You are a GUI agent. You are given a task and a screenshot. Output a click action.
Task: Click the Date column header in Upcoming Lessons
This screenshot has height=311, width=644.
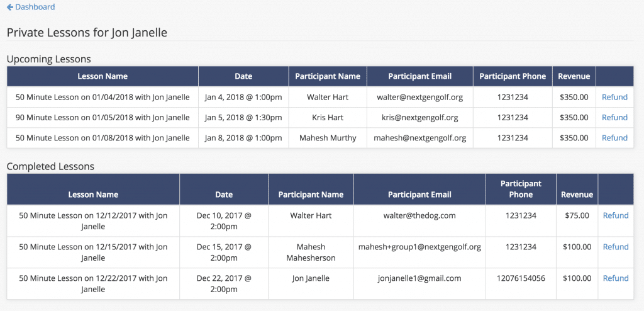[x=243, y=76]
